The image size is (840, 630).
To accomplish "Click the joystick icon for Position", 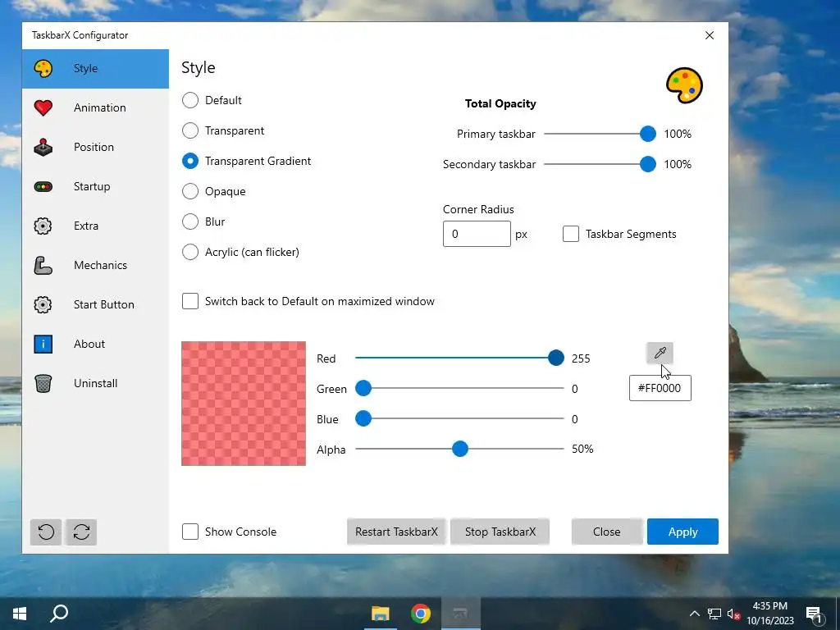I will (x=43, y=148).
